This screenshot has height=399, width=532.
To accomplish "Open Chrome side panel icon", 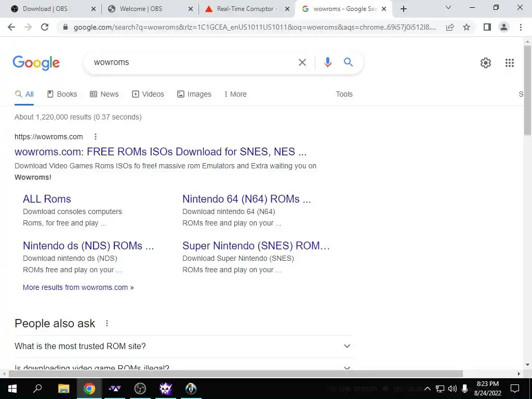I will (487, 27).
